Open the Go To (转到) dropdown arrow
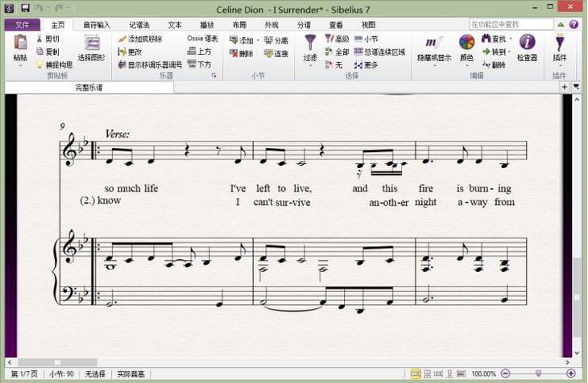The image size is (588, 383). click(509, 51)
